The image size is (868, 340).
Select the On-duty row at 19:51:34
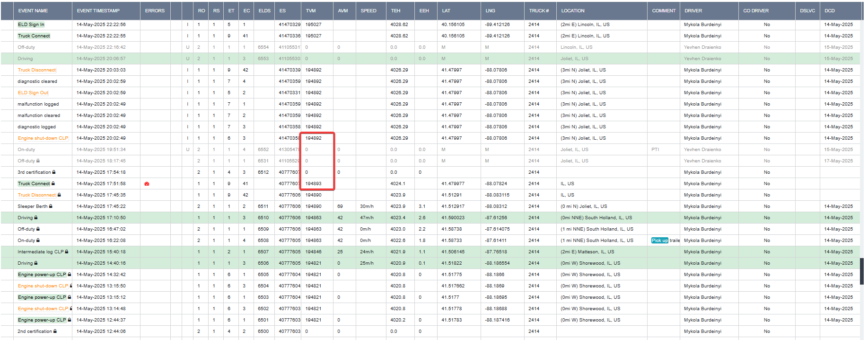pyautogui.click(x=430, y=150)
